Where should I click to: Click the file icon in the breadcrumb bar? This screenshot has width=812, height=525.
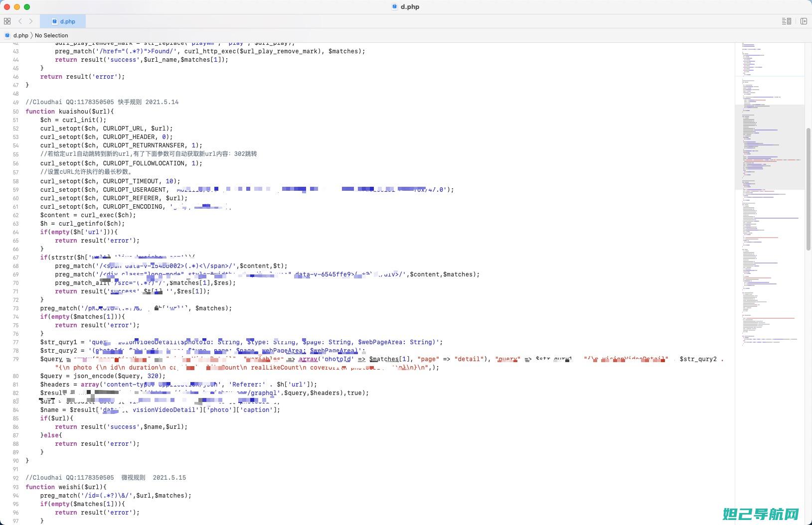point(7,35)
